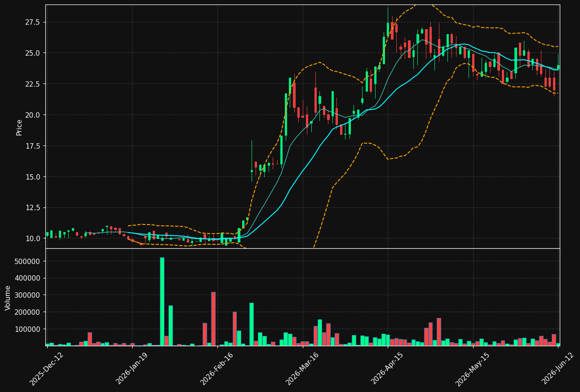Viewport: 580px width, 392px height.
Task: Click the 2026-Apr-15 date label
Action: [x=387, y=368]
